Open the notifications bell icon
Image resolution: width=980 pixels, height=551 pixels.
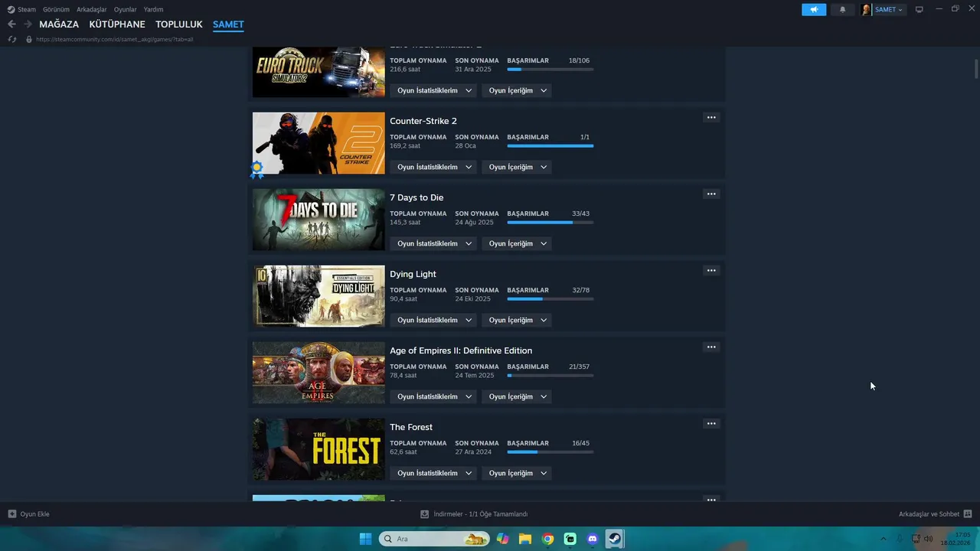point(843,9)
